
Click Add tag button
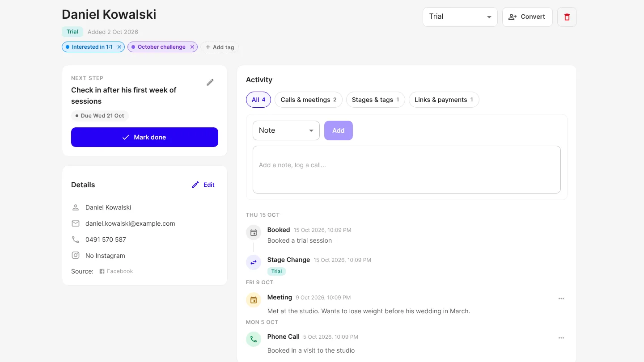(220, 47)
